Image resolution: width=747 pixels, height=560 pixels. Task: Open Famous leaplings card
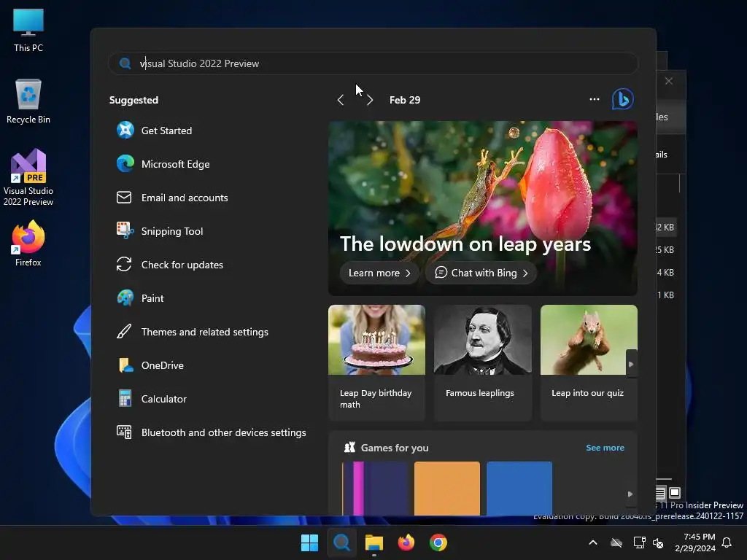tap(483, 363)
